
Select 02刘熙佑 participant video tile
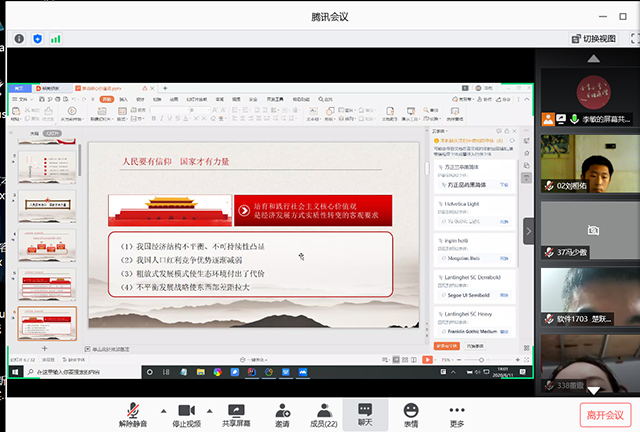pos(586,164)
